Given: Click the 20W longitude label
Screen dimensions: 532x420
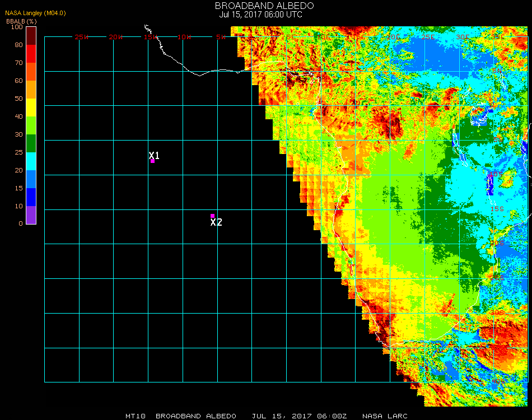Looking at the screenshot, I should 116,37.
